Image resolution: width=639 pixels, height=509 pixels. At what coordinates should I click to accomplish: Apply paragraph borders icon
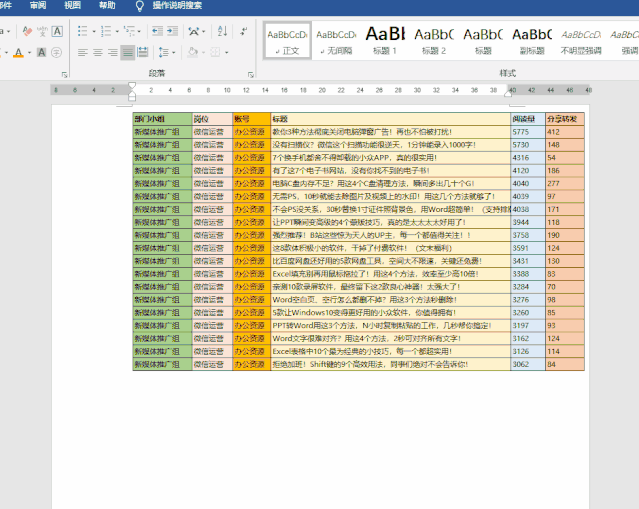(215, 53)
